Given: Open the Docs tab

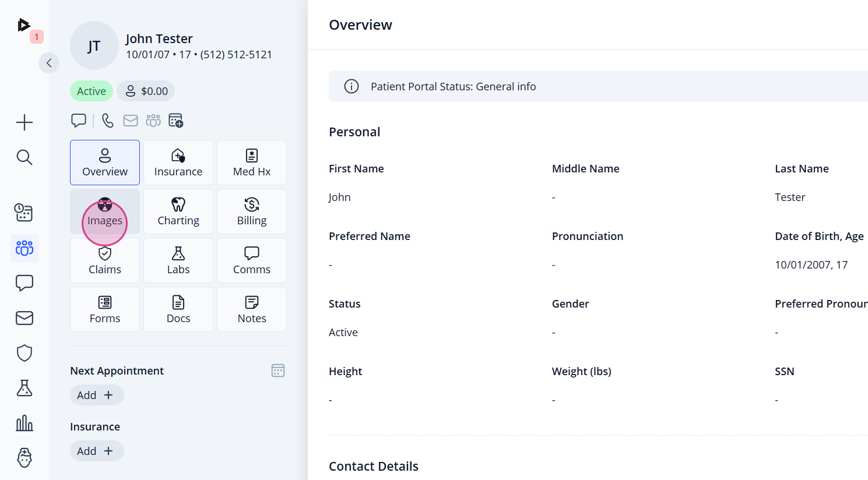Looking at the screenshot, I should [x=178, y=309].
